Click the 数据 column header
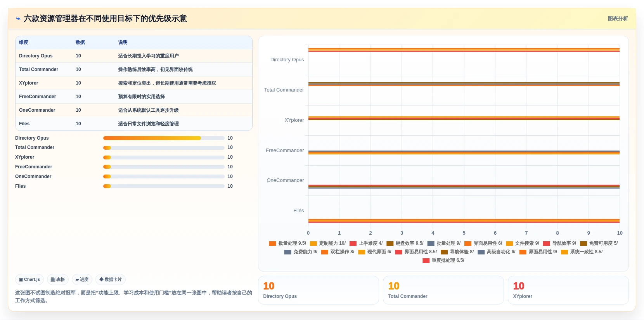This screenshot has width=644, height=320. [80, 42]
